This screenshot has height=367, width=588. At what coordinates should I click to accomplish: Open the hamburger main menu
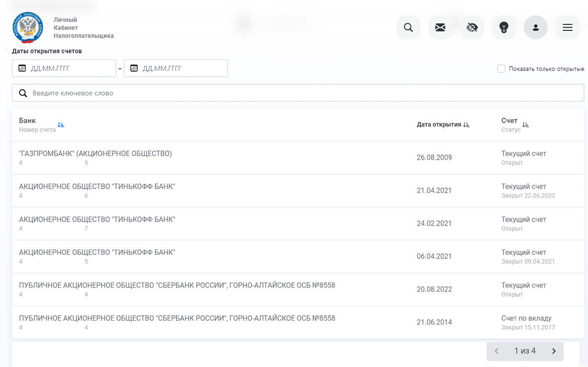568,27
